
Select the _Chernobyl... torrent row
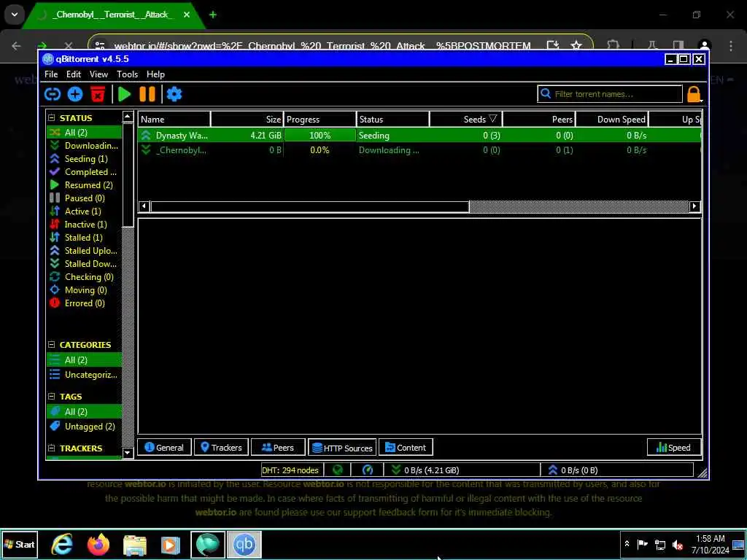[x=419, y=150]
